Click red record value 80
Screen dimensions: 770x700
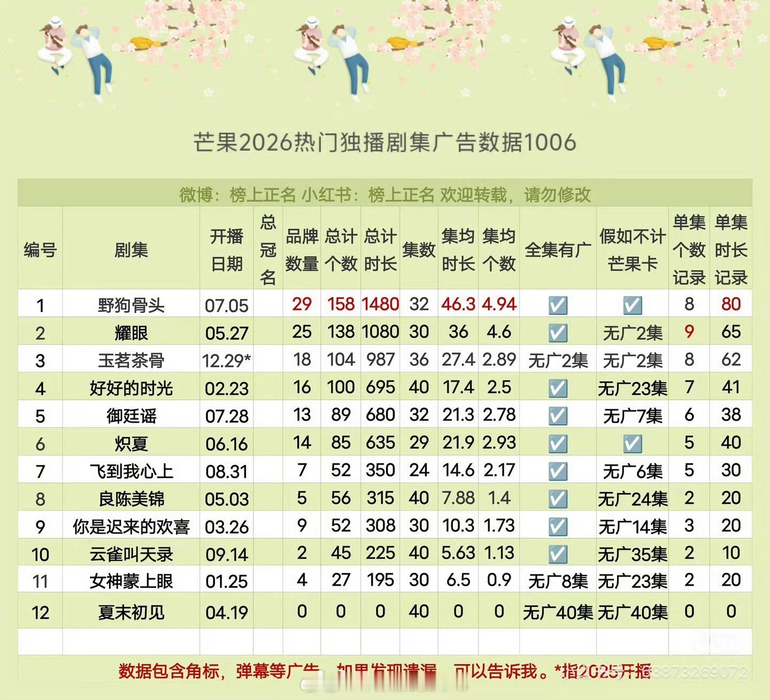click(x=731, y=304)
